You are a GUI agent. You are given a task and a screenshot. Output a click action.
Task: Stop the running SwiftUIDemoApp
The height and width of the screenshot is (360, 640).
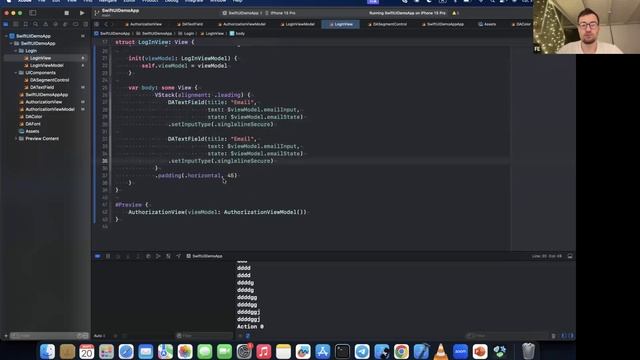point(67,13)
